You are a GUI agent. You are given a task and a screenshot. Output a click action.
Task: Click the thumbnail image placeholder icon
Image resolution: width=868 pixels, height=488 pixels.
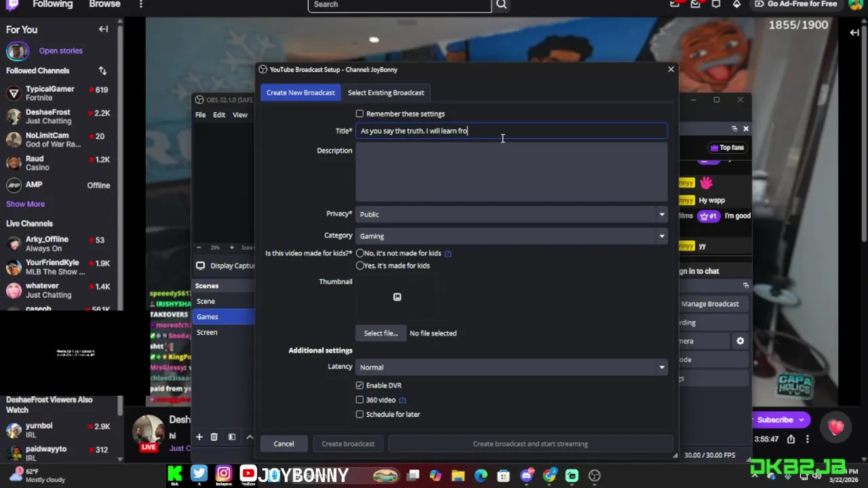coord(397,297)
